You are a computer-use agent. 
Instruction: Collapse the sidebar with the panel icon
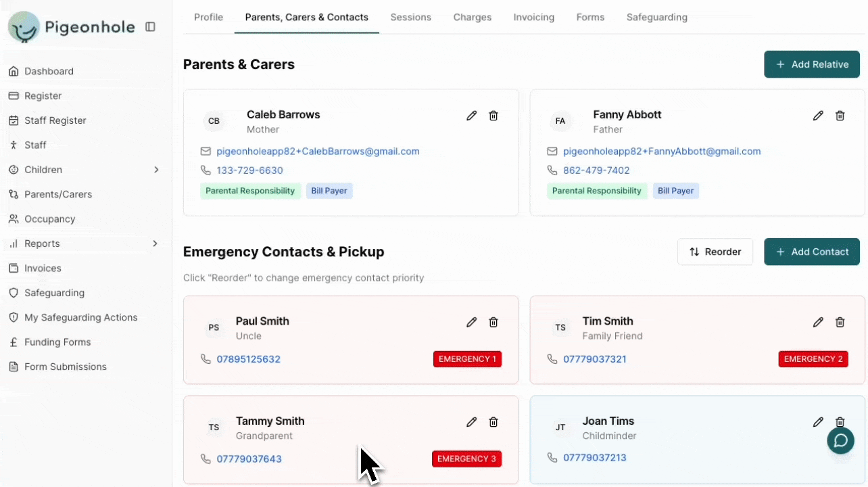[150, 27]
